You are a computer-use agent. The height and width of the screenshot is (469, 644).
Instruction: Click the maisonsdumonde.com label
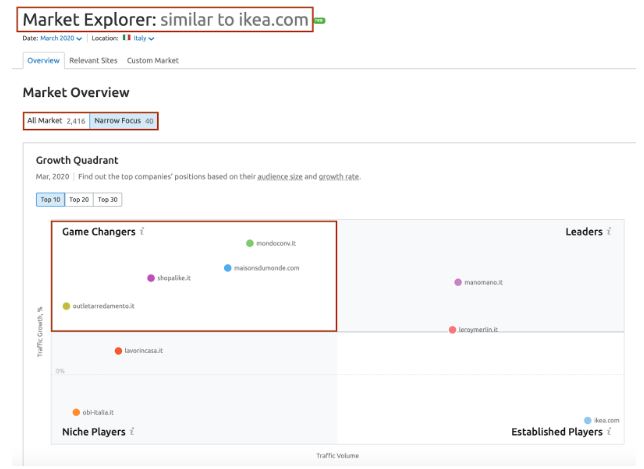(267, 268)
